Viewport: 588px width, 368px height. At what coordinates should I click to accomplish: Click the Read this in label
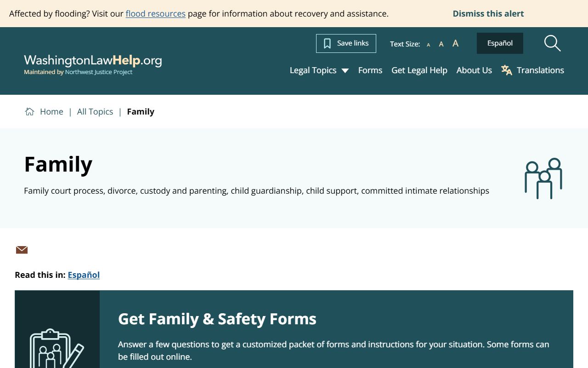[40, 275]
